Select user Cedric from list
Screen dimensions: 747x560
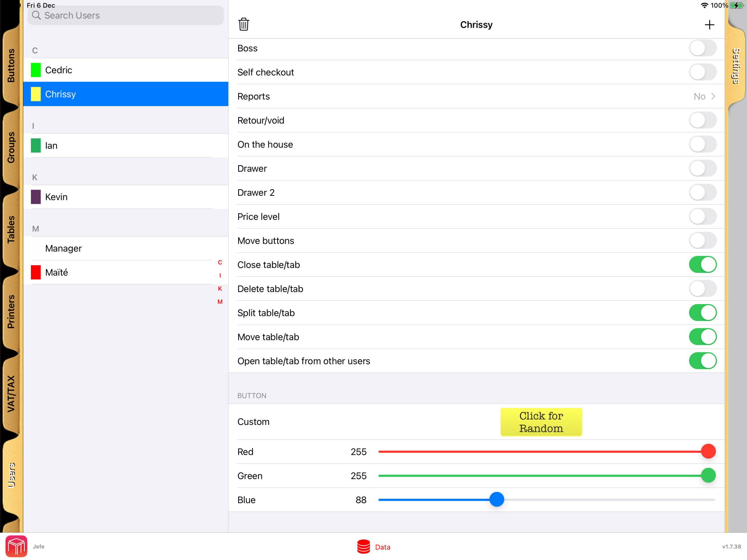click(126, 70)
